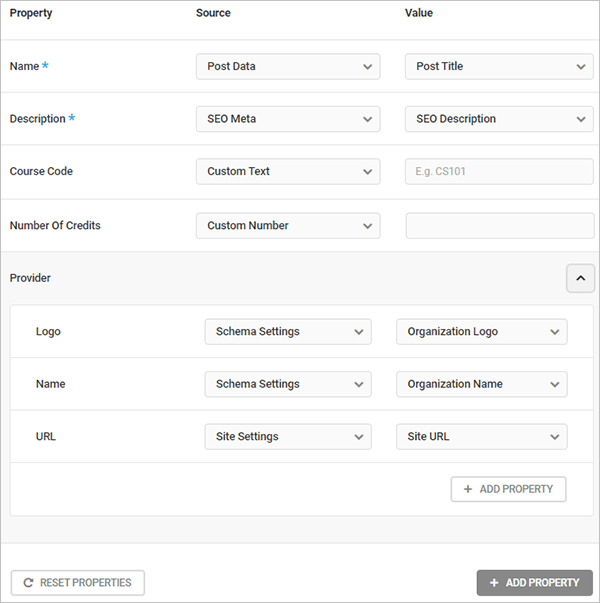The width and height of the screenshot is (600, 603).
Task: Open the Logo row Schema Settings dropdown
Action: click(288, 331)
